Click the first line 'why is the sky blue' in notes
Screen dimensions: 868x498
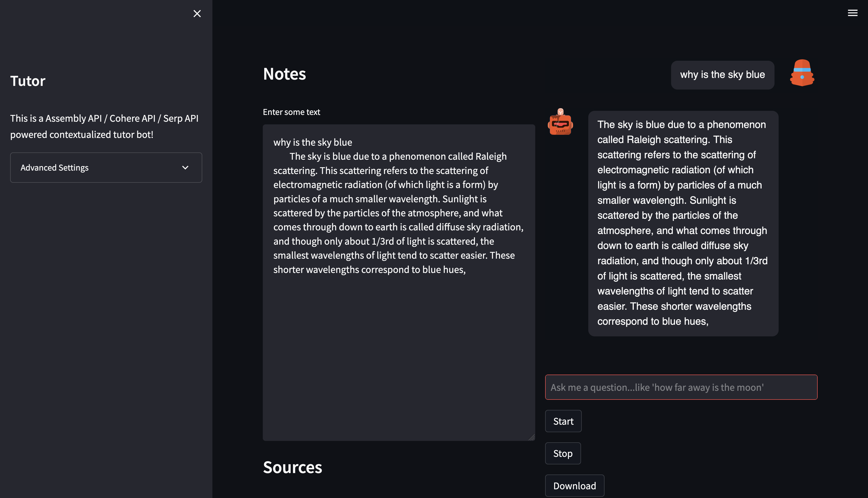pos(312,142)
